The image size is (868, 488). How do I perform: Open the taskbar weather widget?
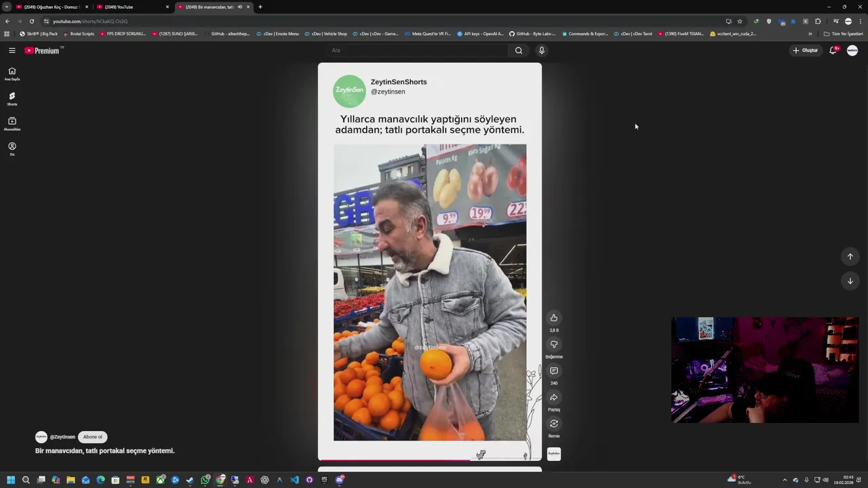tap(739, 480)
